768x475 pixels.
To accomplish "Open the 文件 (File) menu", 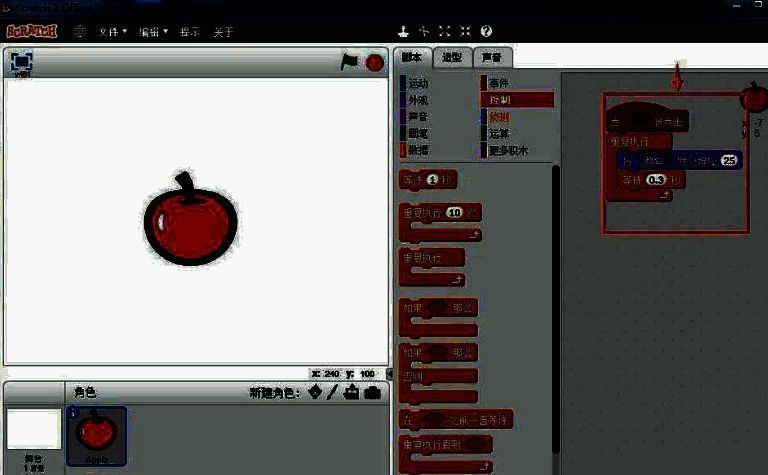I will [x=112, y=32].
